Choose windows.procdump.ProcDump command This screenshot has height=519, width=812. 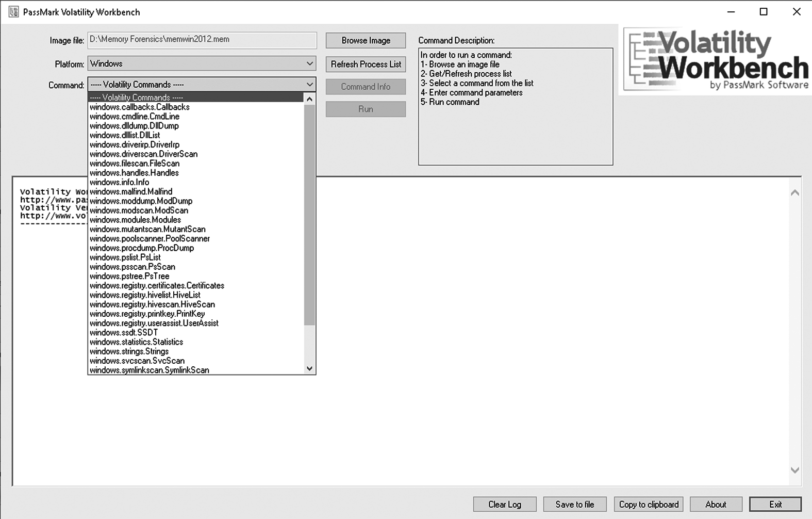pos(196,248)
